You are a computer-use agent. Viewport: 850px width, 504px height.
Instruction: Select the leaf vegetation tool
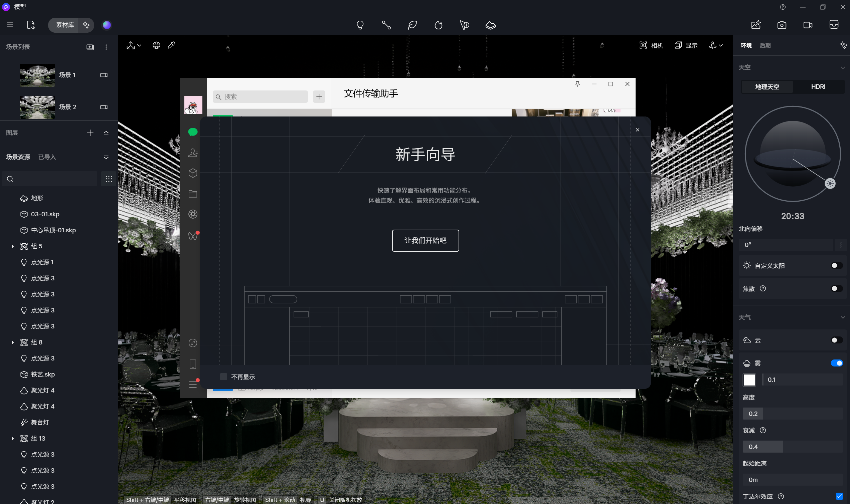coord(412,25)
